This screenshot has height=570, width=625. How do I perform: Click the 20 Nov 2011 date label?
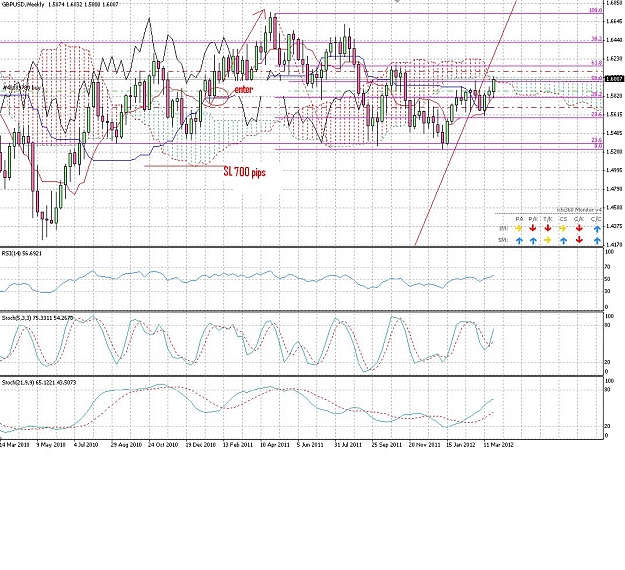click(x=424, y=444)
